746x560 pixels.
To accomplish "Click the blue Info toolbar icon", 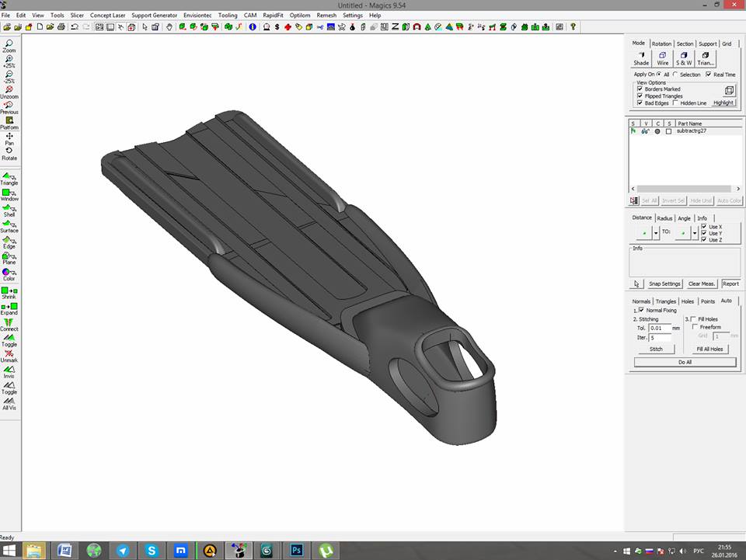I will [253, 27].
